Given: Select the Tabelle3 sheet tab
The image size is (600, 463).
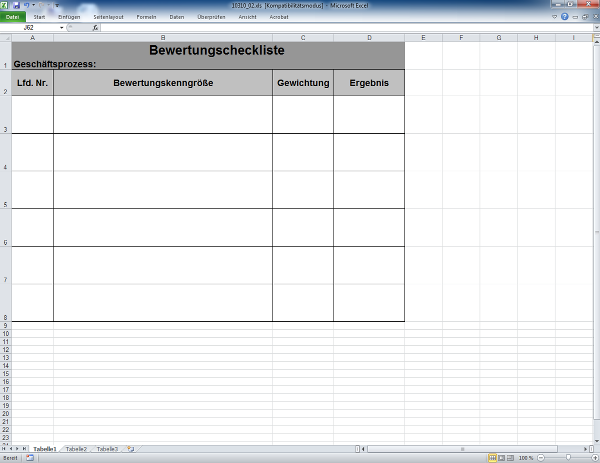Looking at the screenshot, I should coord(107,449).
